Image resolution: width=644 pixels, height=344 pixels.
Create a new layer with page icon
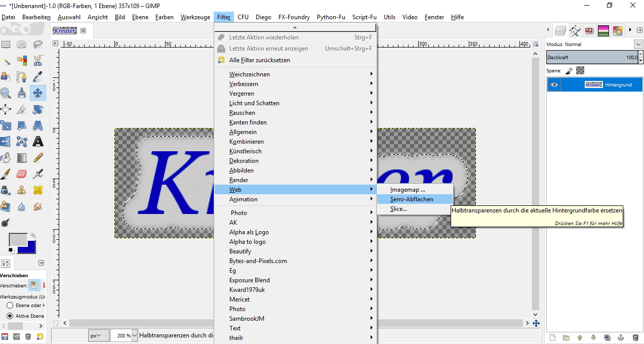pyautogui.click(x=553, y=337)
